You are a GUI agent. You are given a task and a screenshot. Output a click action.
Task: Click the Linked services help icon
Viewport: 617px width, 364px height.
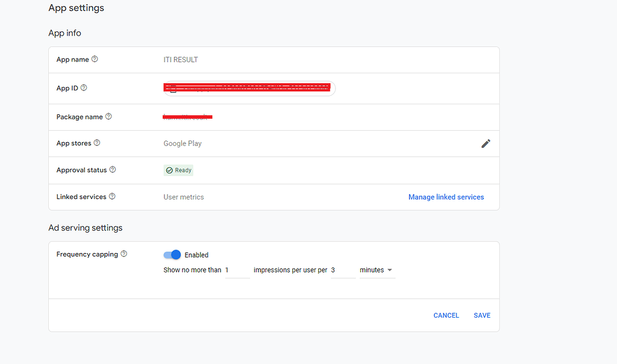pyautogui.click(x=112, y=196)
